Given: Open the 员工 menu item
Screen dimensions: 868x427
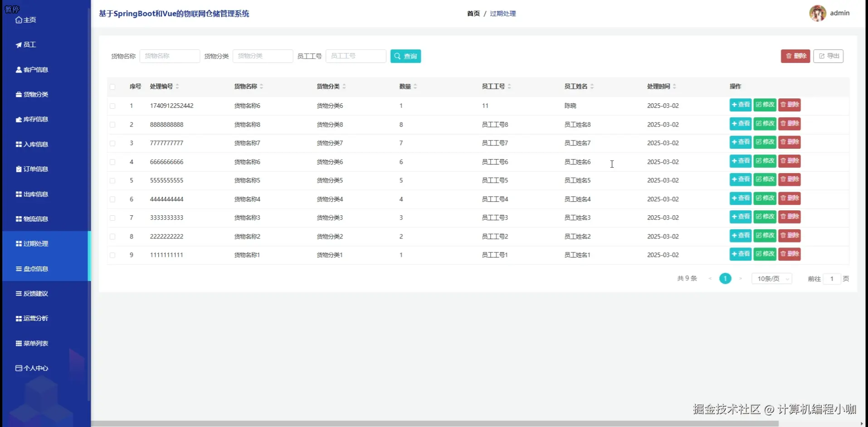Looking at the screenshot, I should pyautogui.click(x=45, y=45).
